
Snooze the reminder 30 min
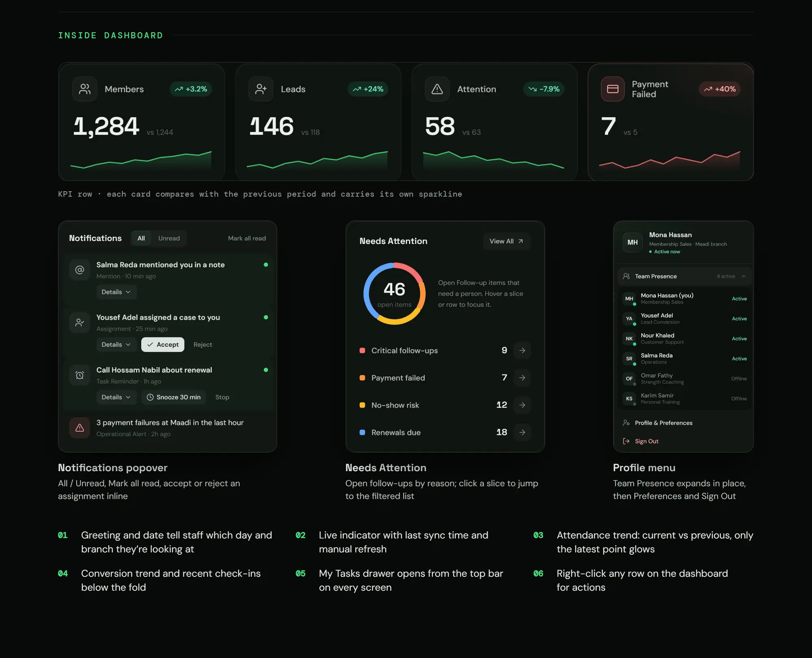(173, 397)
